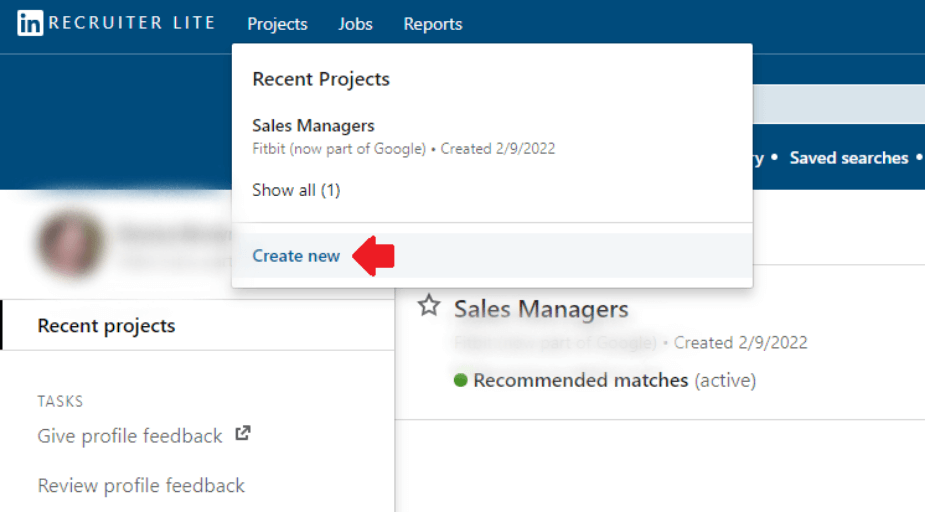Screen dimensions: 925x512
Task: Click Created 2/9/2022 text in main list
Action: 740,343
